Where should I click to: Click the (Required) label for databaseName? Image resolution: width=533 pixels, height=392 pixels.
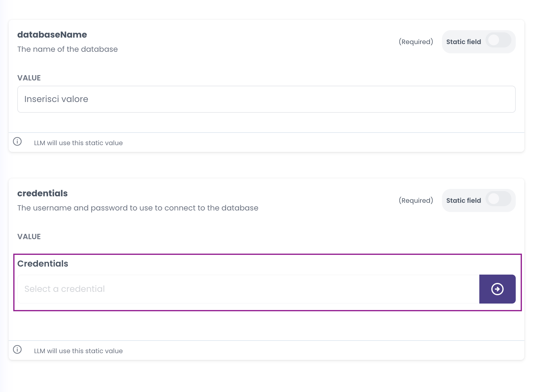[416, 42]
